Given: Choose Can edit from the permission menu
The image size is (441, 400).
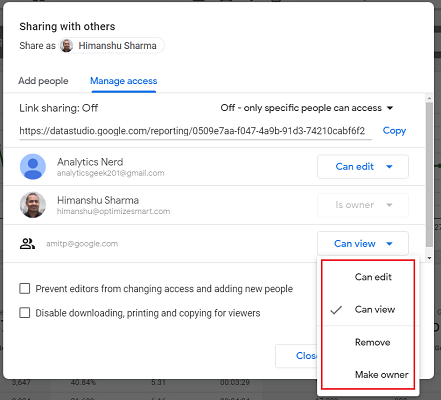Looking at the screenshot, I should pos(368,277).
